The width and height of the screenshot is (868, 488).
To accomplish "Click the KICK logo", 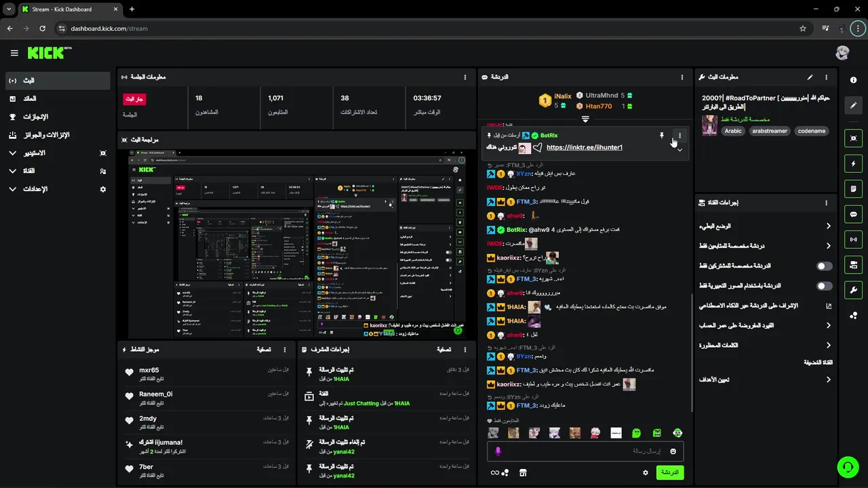I will click(50, 53).
